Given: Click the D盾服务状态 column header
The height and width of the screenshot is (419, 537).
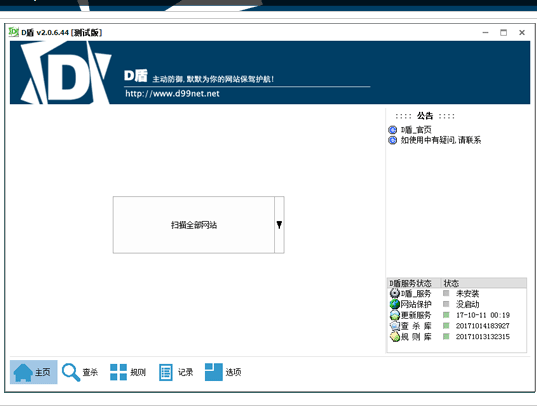Looking at the screenshot, I should [414, 283].
